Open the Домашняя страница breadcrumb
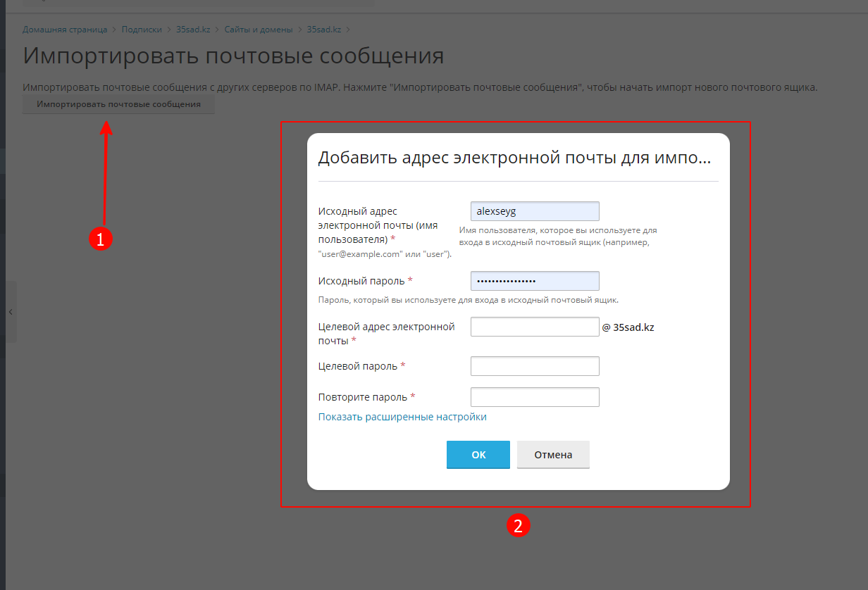Viewport: 868px width, 590px height. point(65,30)
